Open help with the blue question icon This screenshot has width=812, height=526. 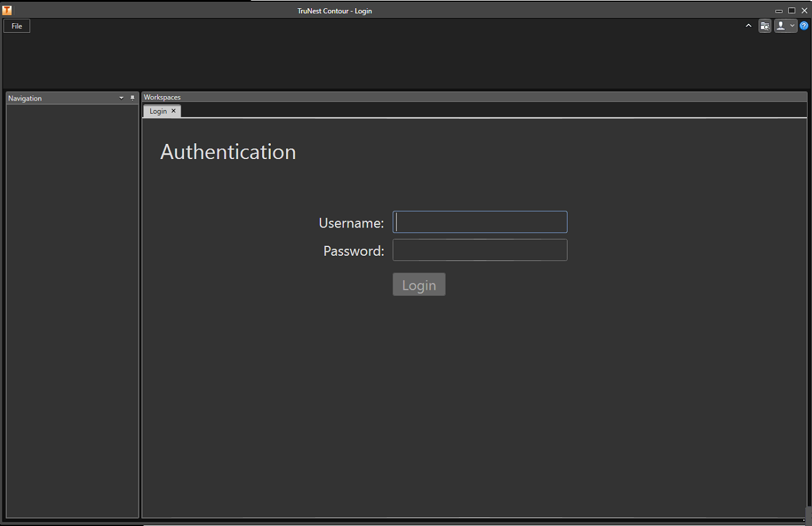tap(804, 26)
